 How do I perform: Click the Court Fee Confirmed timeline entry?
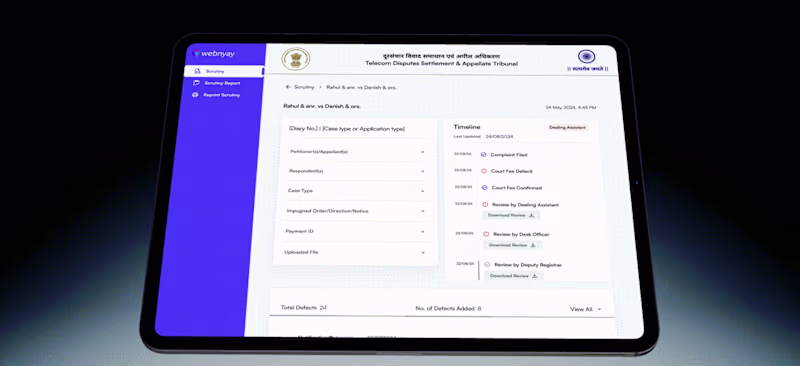517,188
